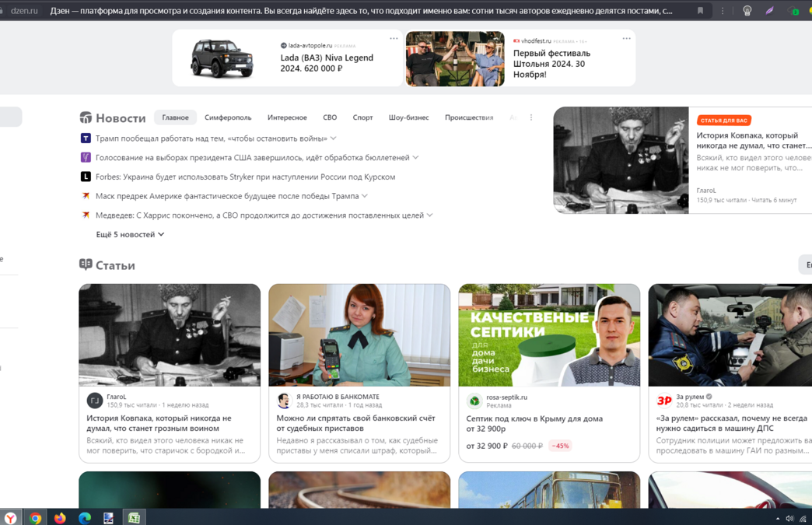Click the Новости section logo icon
This screenshot has width=812, height=525.
86,117
